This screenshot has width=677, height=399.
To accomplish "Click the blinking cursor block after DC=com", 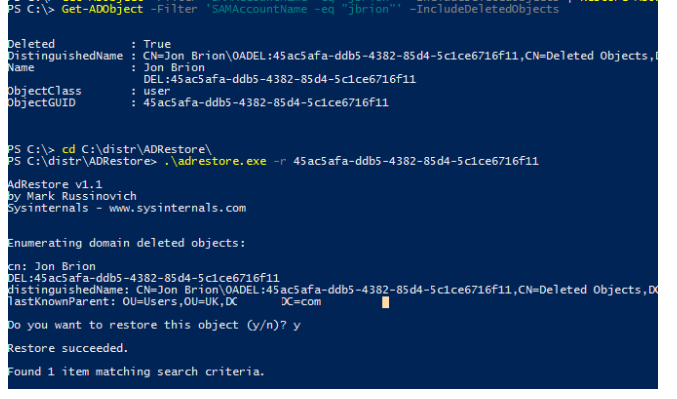I will click(385, 302).
